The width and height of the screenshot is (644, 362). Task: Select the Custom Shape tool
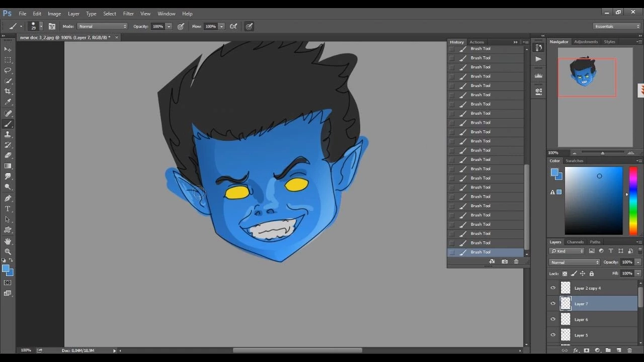point(8,230)
